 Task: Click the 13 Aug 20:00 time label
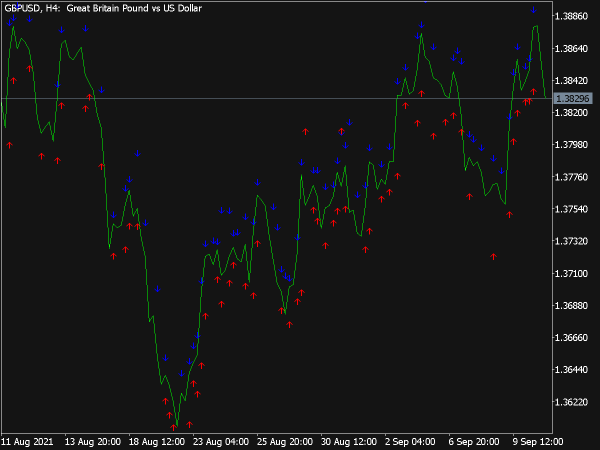[93, 442]
